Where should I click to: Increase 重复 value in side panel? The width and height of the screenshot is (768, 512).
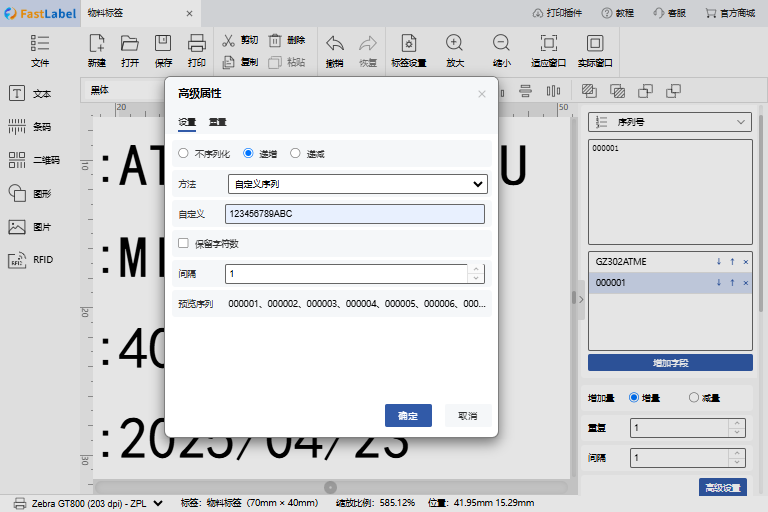click(x=737, y=423)
